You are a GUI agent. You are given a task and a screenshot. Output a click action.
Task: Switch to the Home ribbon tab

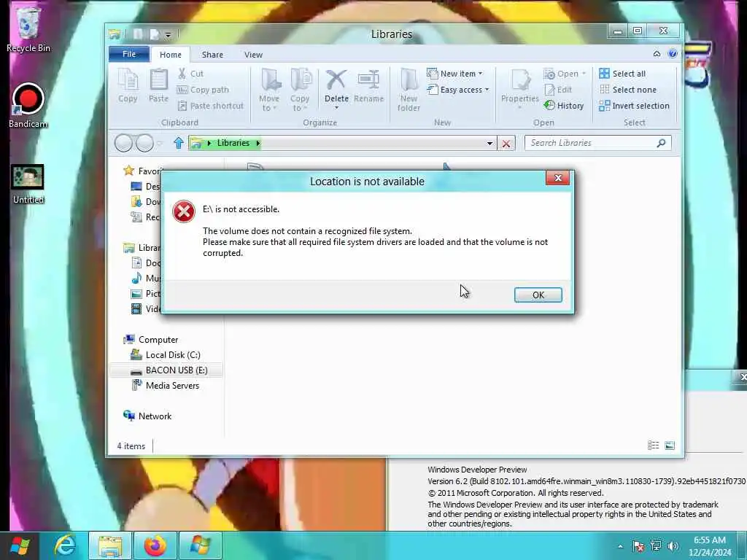[171, 55]
